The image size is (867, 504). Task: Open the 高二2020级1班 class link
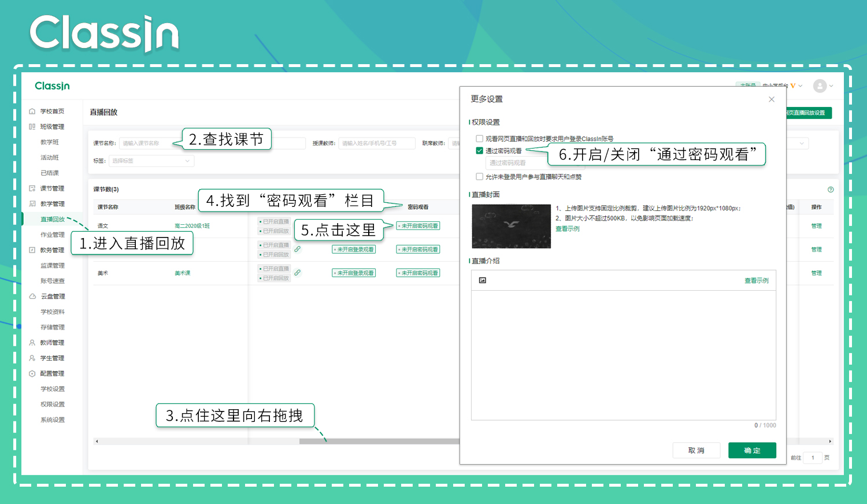point(192,226)
